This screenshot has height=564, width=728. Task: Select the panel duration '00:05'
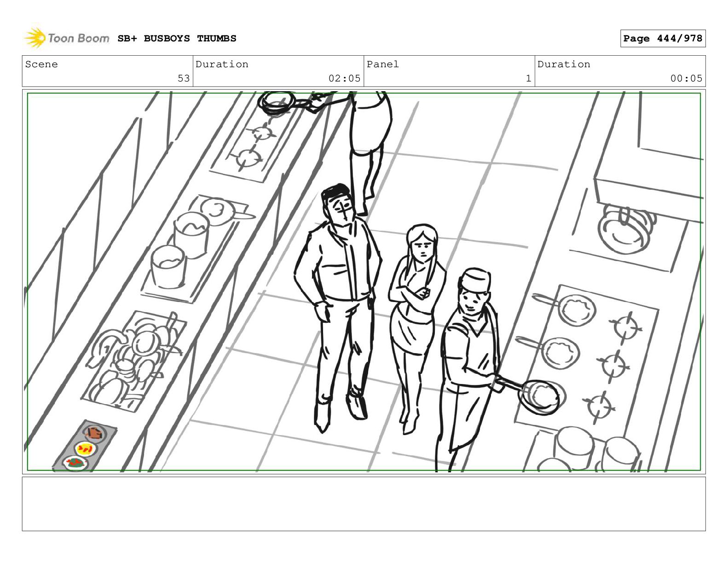pos(686,78)
